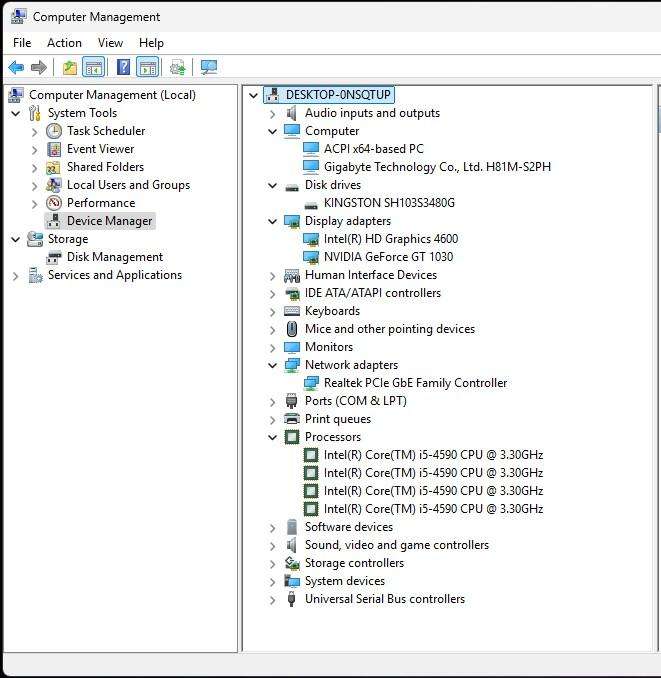The image size is (661, 678).
Task: Select KINGSTON SH103S3480G disk drive
Action: (389, 203)
